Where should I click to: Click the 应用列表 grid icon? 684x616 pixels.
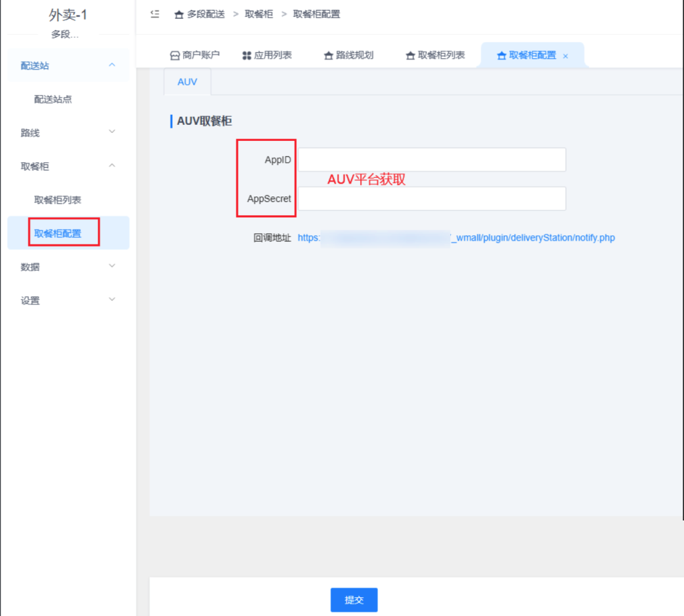246,55
